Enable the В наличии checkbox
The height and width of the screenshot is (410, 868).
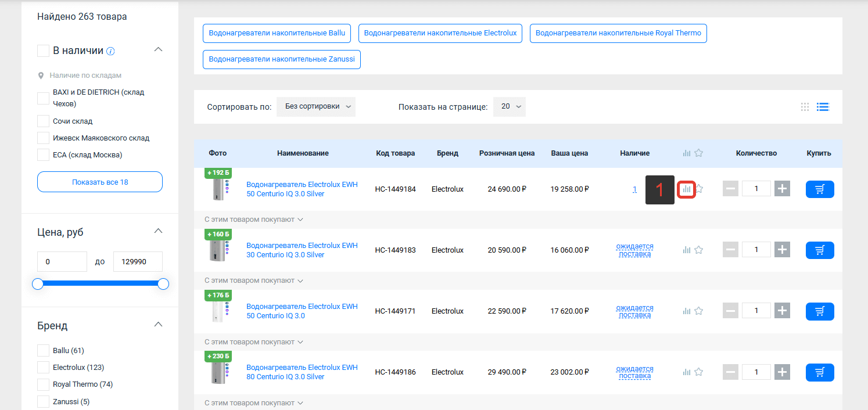[x=43, y=51]
